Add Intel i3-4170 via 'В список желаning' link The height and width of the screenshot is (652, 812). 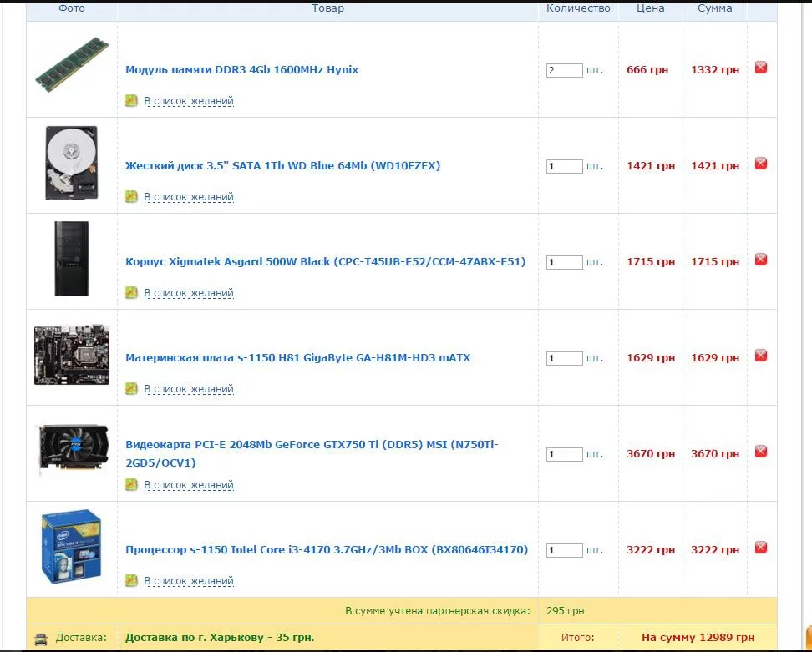click(x=189, y=581)
